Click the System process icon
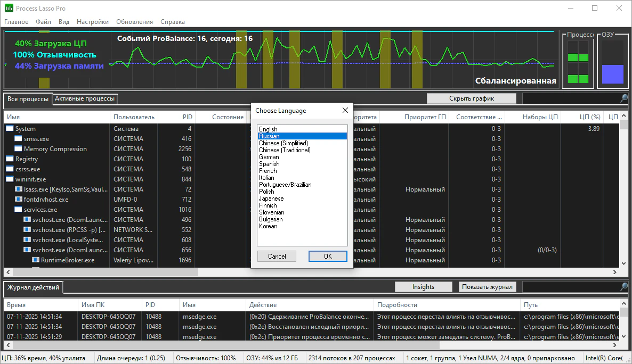Viewport: 632px width, 364px height. point(10,129)
